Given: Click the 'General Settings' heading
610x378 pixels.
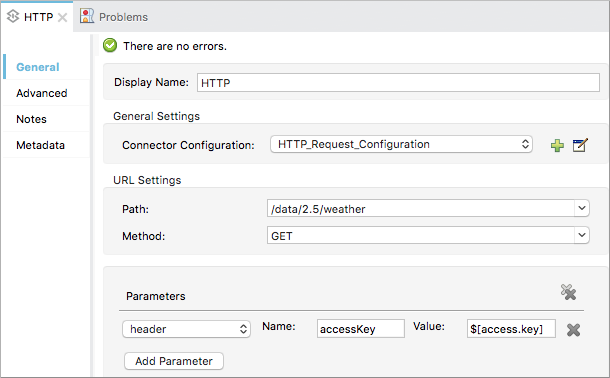Looking at the screenshot, I should tap(156, 116).
